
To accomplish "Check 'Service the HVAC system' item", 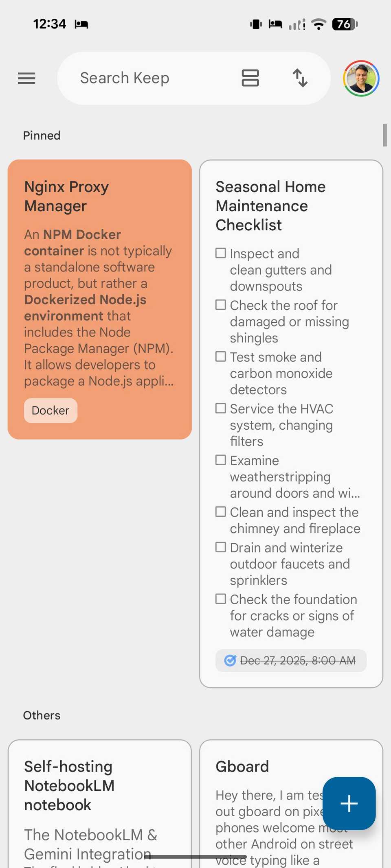I will 220,408.
